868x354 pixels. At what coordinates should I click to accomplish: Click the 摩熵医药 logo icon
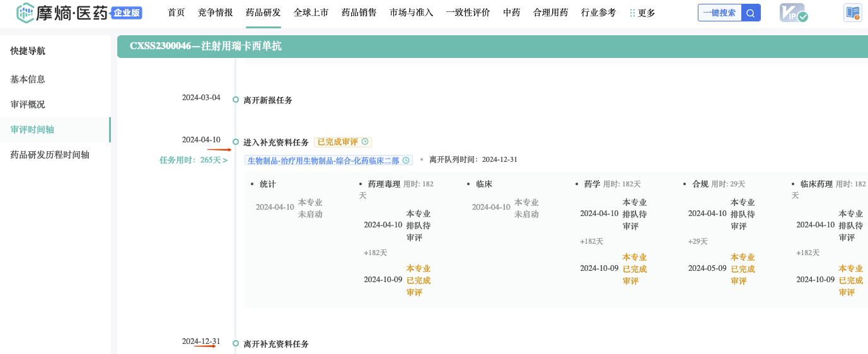tap(25, 13)
